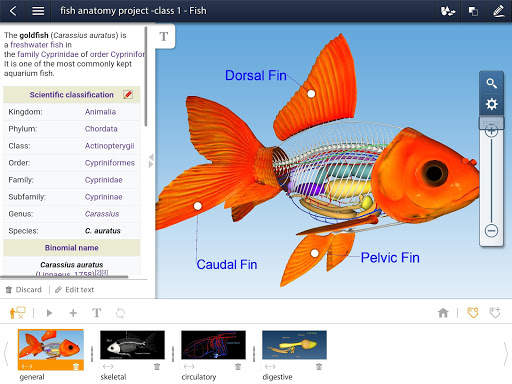Add a new slide with plus icon
Screen dimensions: 512x384
[73, 313]
